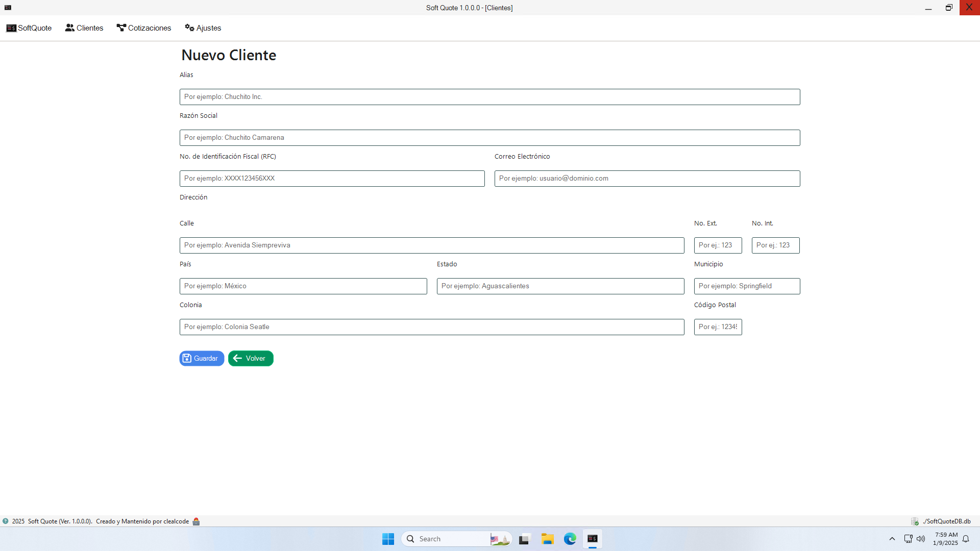Click the Ajustes gears icon
This screenshot has height=551, width=980.
pos(189,28)
